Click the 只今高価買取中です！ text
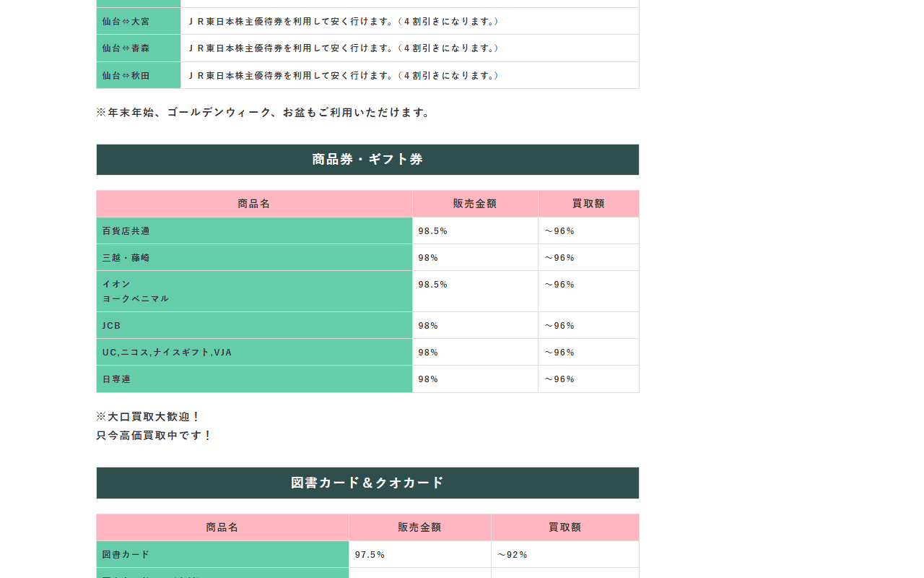The height and width of the screenshot is (578, 924). coord(154,436)
